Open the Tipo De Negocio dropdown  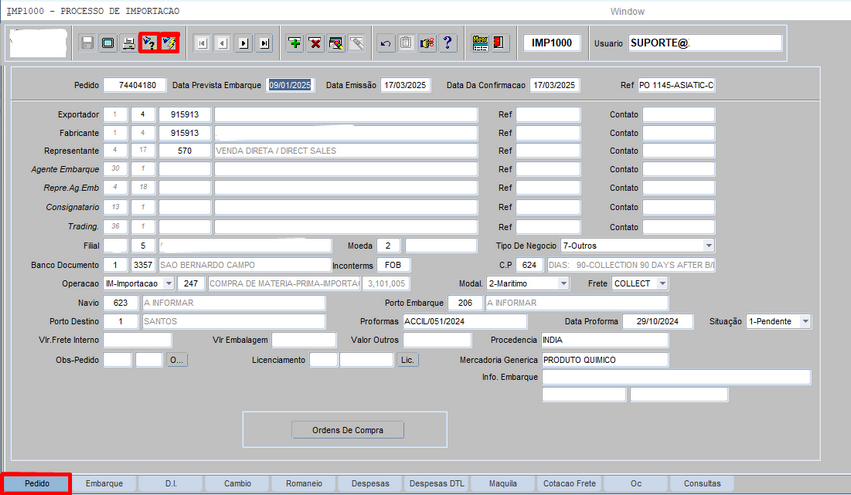(x=708, y=245)
